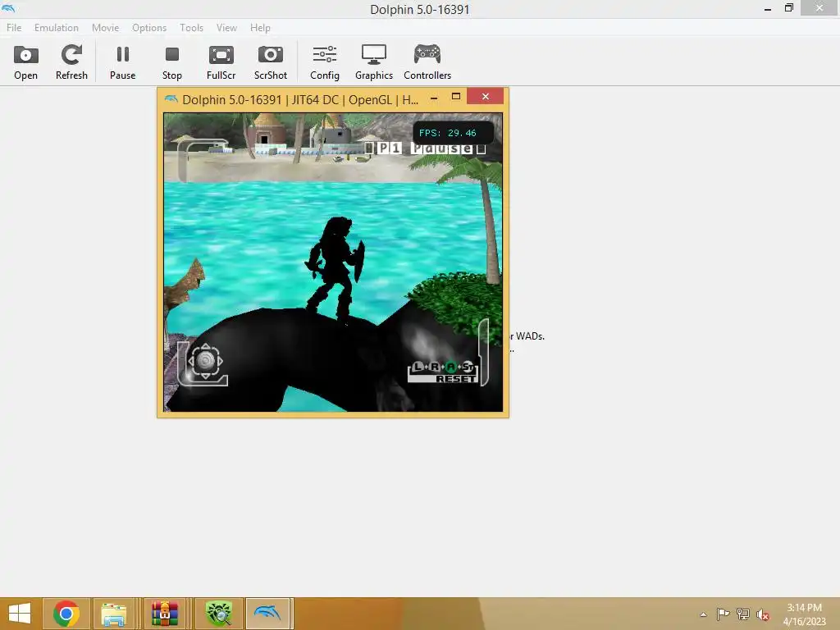Click the dolphin icon in render window title
This screenshot has height=630, width=840.
[x=171, y=99]
